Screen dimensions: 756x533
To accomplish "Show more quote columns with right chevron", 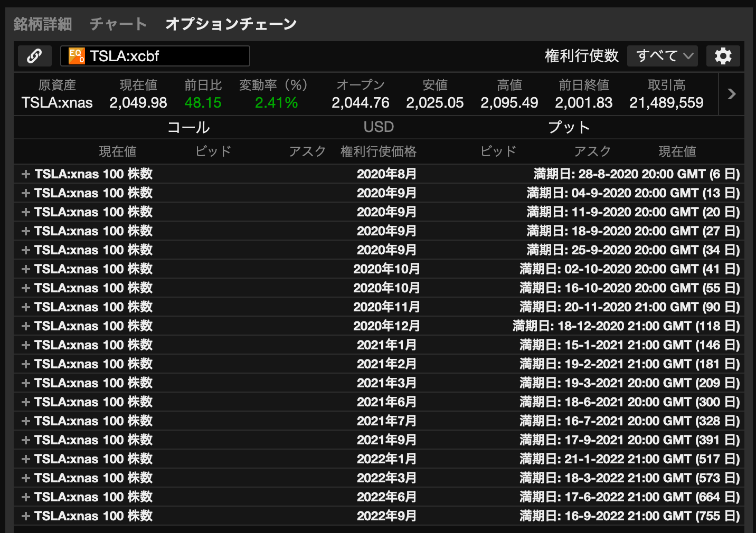I will pyautogui.click(x=732, y=94).
